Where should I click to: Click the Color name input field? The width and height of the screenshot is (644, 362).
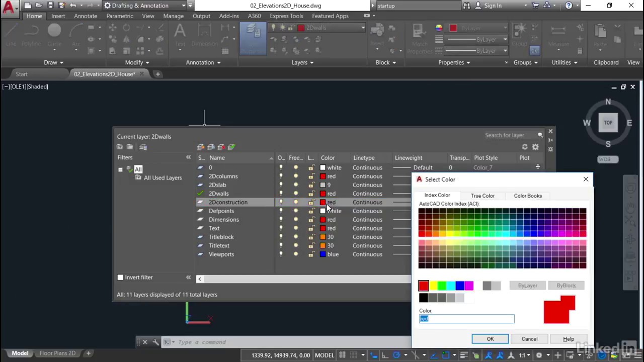point(467,319)
